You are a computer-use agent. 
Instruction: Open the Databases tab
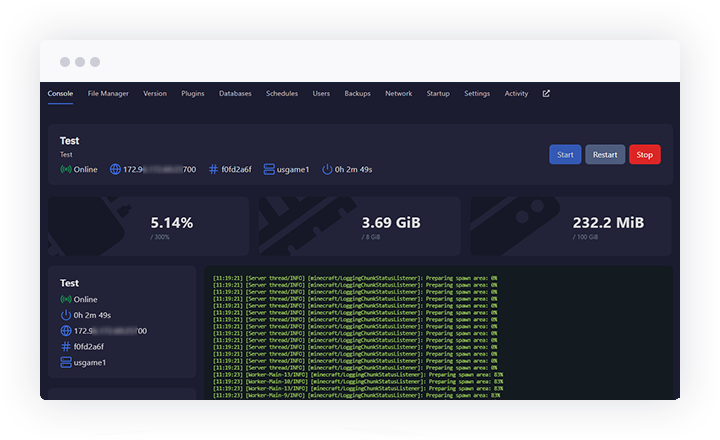click(235, 93)
